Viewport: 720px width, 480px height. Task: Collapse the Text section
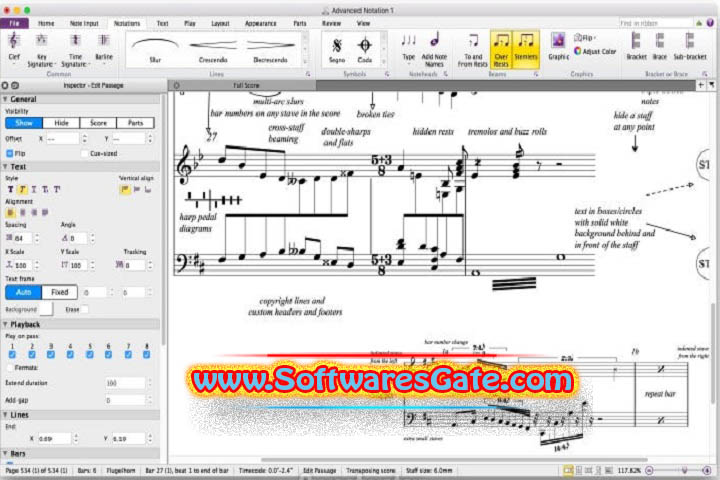tap(5, 167)
